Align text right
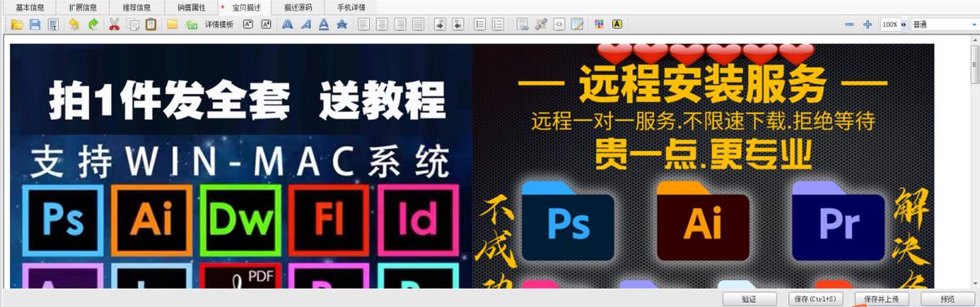This screenshot has height=307, width=980. point(400,24)
